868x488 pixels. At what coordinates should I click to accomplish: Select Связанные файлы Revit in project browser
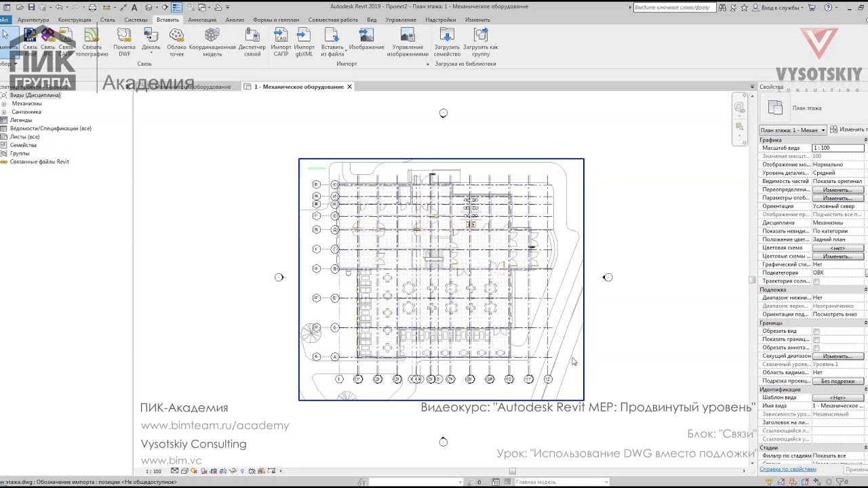[x=39, y=161]
